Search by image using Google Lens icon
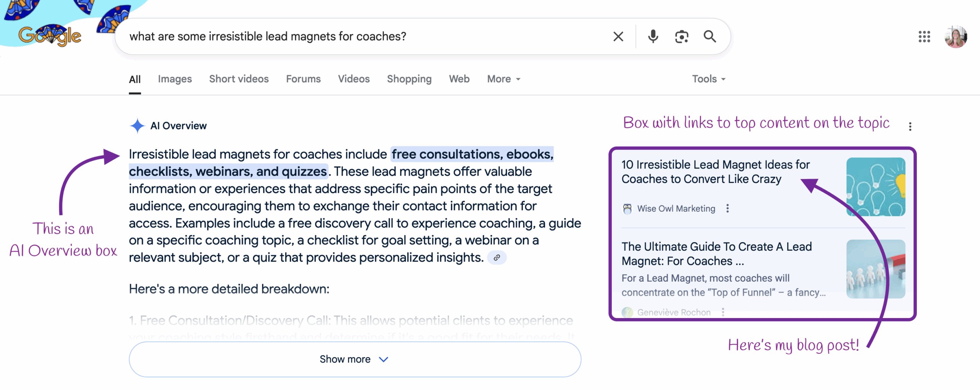 coord(681,36)
